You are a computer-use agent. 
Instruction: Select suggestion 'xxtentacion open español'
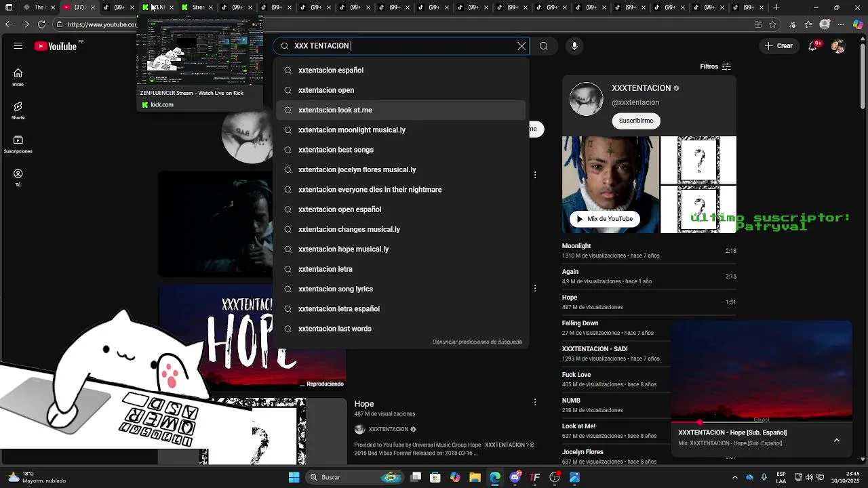pos(401,209)
